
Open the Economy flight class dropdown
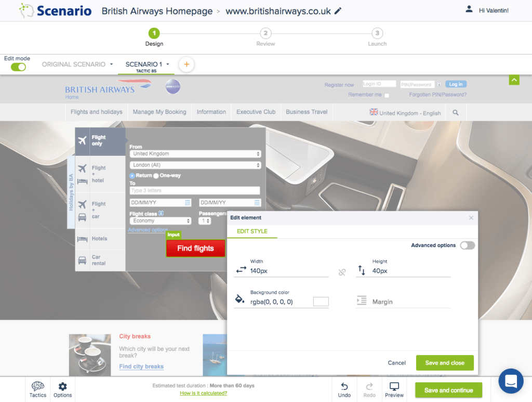tap(160, 221)
